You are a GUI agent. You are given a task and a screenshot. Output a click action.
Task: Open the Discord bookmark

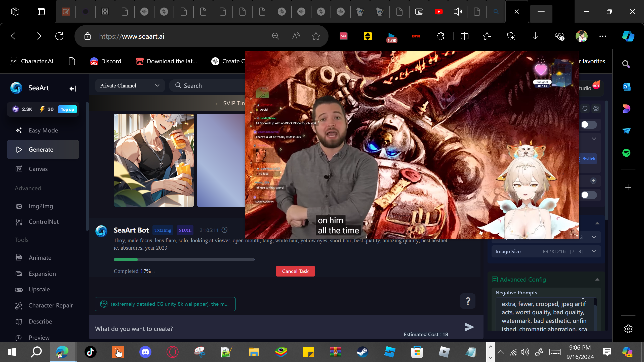[106, 61]
